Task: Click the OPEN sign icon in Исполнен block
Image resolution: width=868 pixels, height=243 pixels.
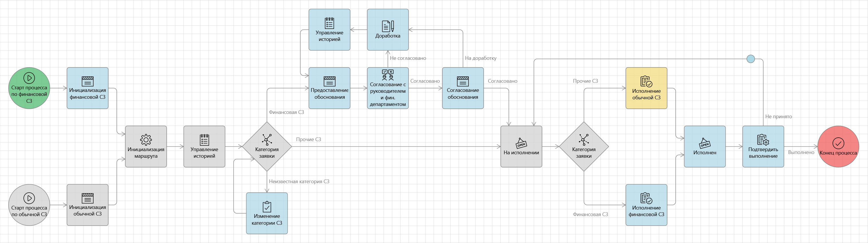Action: click(705, 143)
